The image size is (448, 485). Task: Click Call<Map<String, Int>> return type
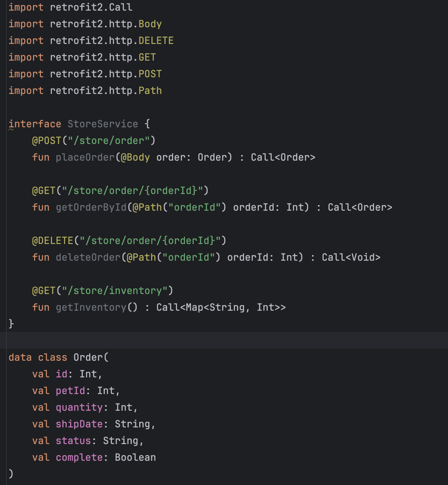[221, 307]
